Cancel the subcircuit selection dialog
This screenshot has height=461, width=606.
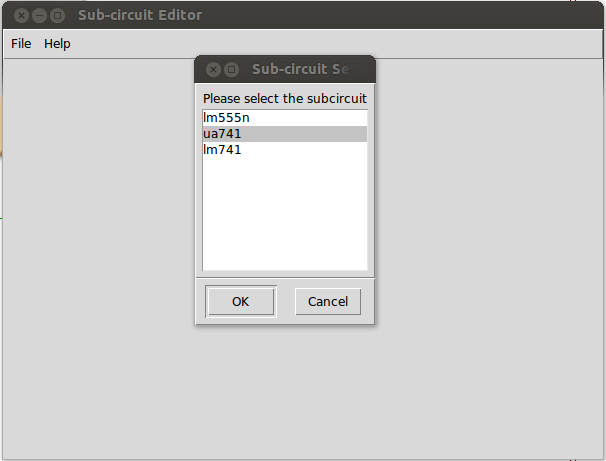328,301
